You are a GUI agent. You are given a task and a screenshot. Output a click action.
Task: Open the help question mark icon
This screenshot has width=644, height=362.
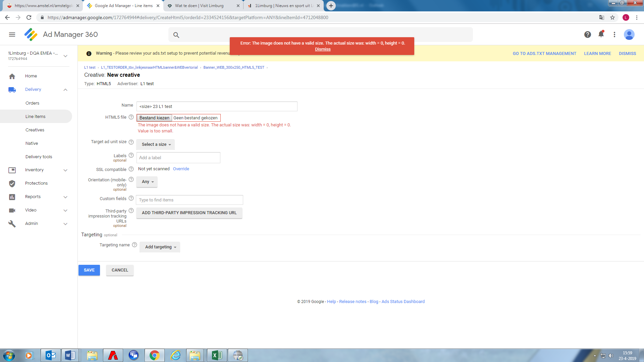587,35
